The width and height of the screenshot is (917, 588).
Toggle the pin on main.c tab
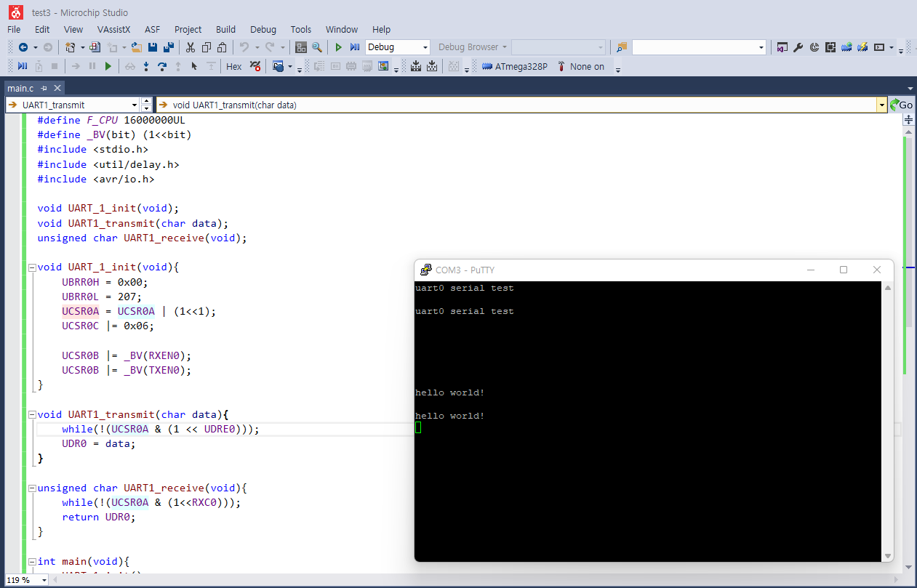tap(44, 88)
